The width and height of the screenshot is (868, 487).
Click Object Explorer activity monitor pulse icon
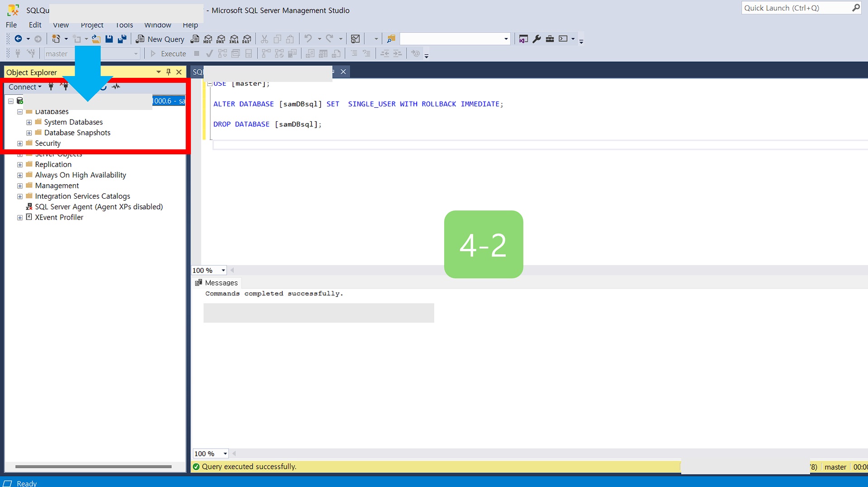(116, 86)
